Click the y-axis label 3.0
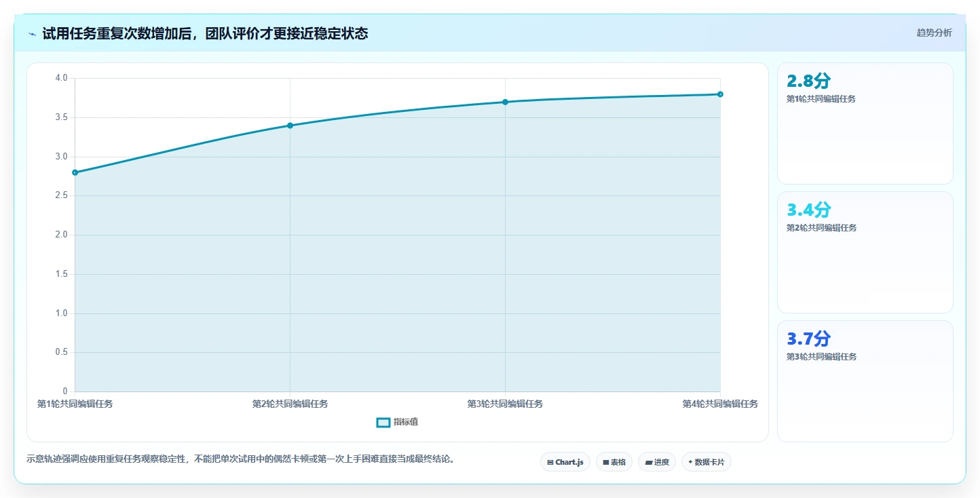Screen dimensions: 980x498 point(61,157)
